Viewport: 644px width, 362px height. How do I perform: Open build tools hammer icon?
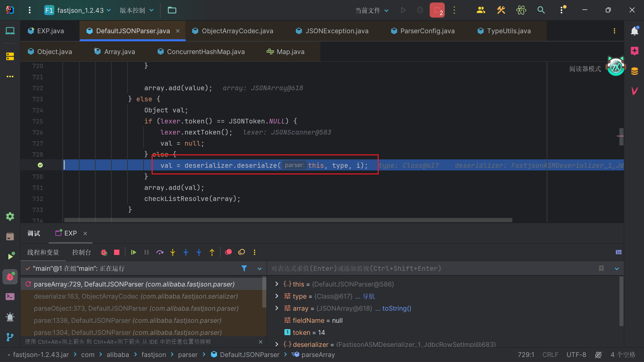click(501, 10)
